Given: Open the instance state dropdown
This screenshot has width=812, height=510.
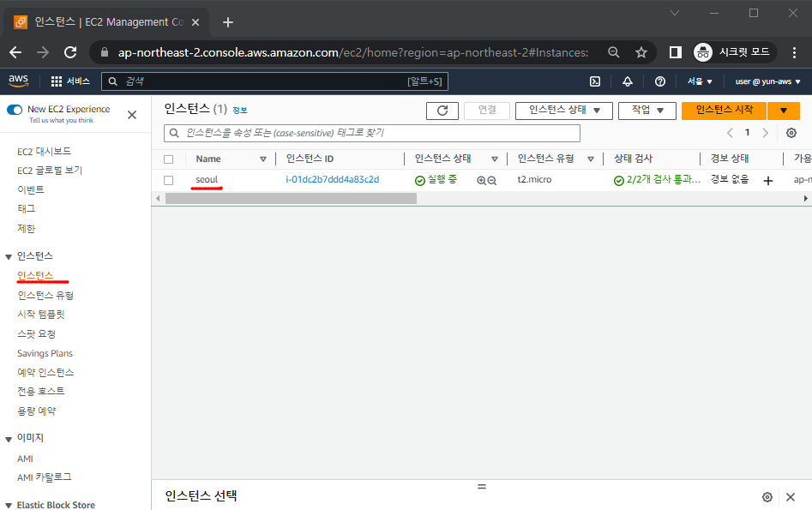Looking at the screenshot, I should click(x=564, y=111).
